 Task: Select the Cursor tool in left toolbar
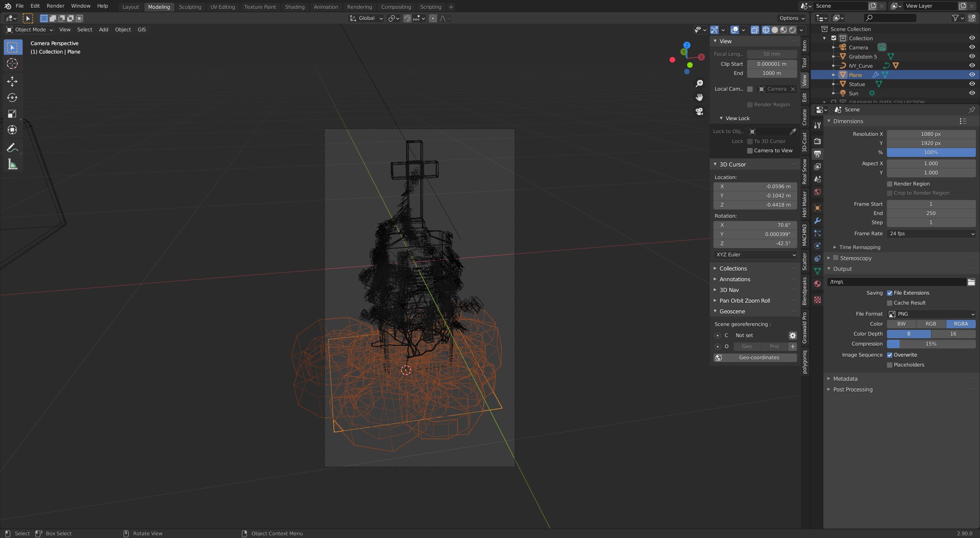pyautogui.click(x=12, y=64)
